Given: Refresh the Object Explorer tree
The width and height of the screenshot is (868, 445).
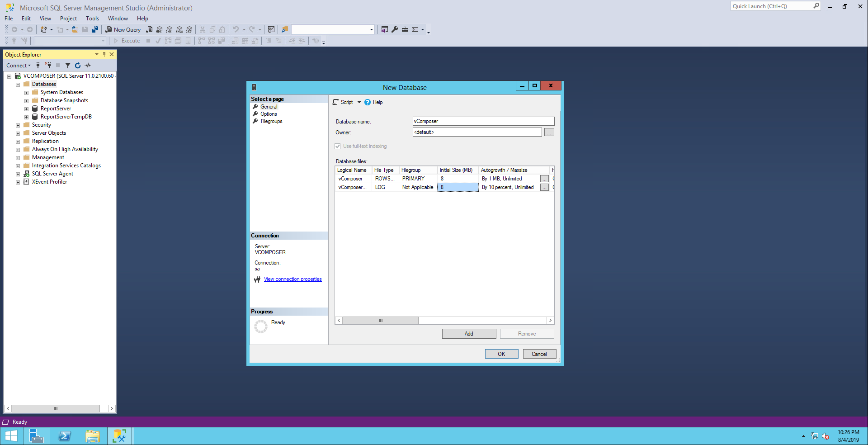Looking at the screenshot, I should point(78,66).
